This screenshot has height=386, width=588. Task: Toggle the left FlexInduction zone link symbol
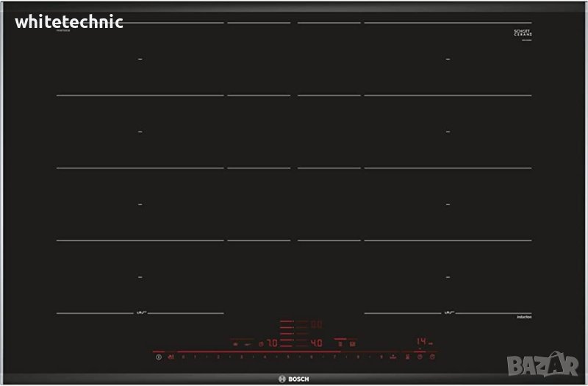pyautogui.click(x=139, y=314)
